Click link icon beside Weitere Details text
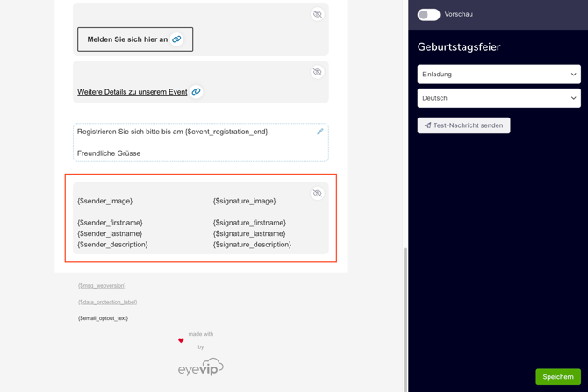588x392 pixels. click(196, 92)
